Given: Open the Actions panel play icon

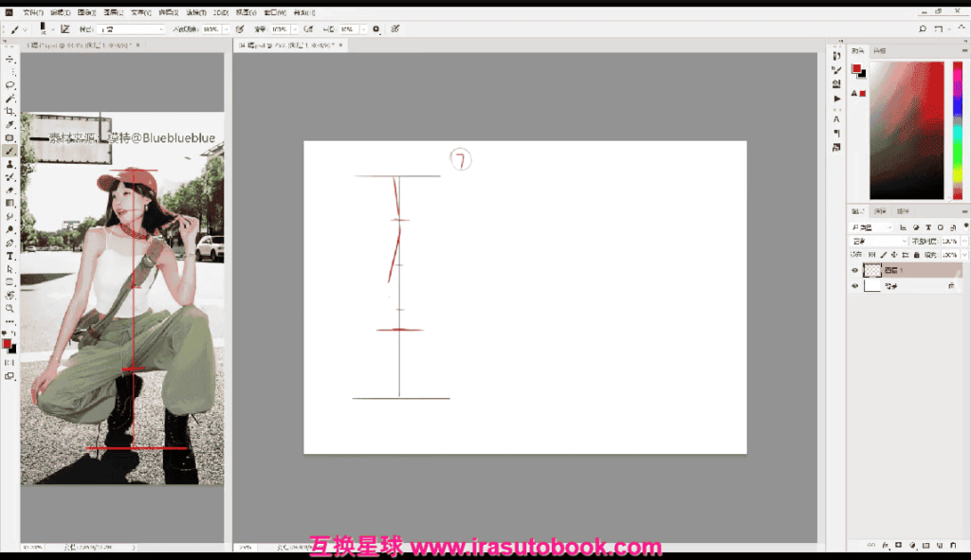Looking at the screenshot, I should tap(836, 99).
